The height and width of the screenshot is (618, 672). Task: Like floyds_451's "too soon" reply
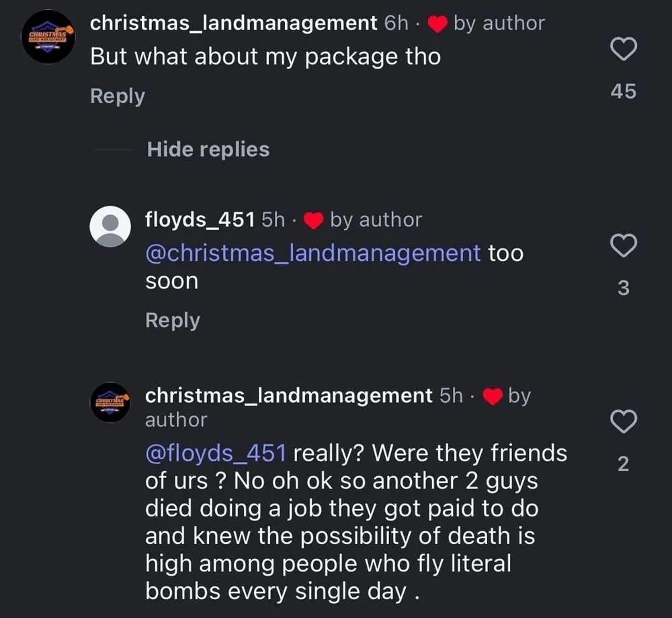pyautogui.click(x=623, y=246)
